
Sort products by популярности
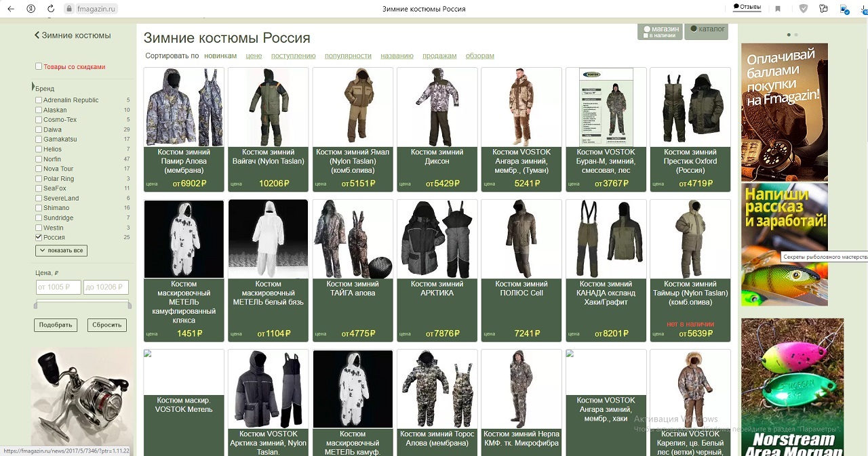pyautogui.click(x=348, y=56)
